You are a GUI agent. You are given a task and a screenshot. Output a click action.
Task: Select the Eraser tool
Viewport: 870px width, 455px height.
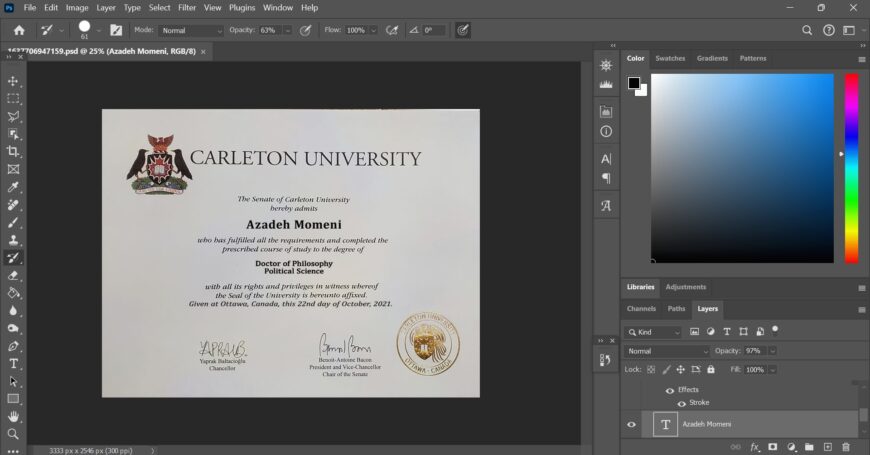13,275
